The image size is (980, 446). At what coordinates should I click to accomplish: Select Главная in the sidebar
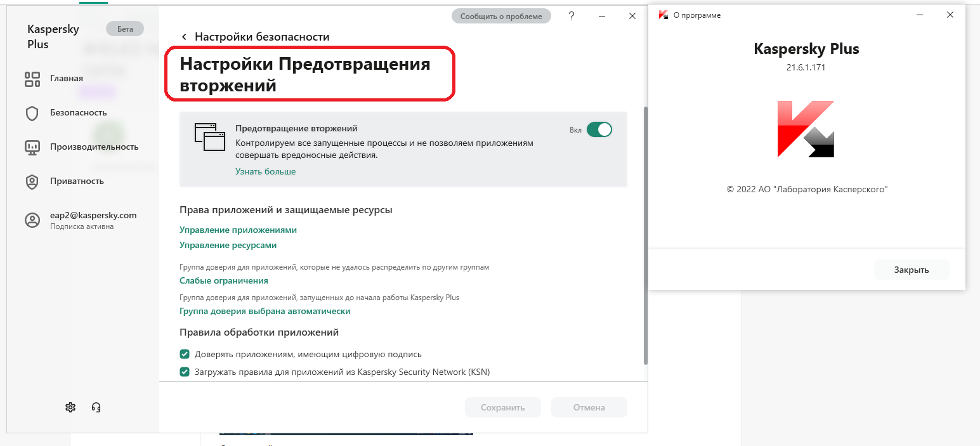pyautogui.click(x=67, y=79)
